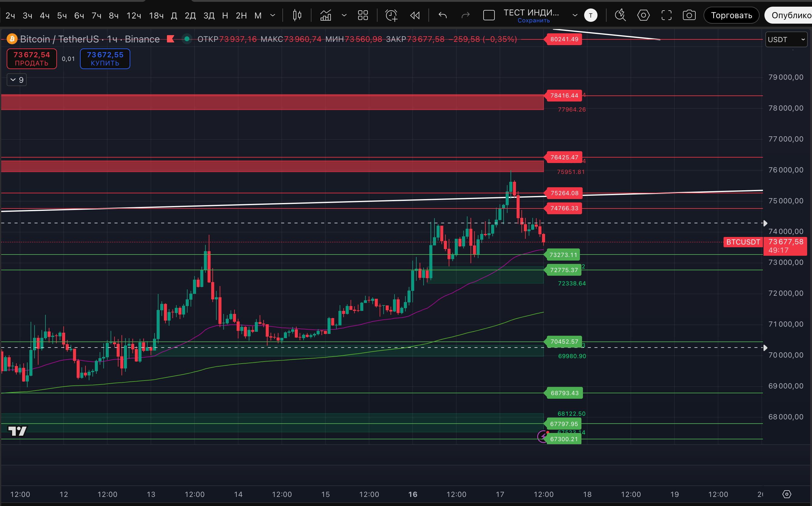Viewport: 812px width, 506px height.
Task: Expand the collapsed indicators list showing 9
Action: (x=17, y=80)
